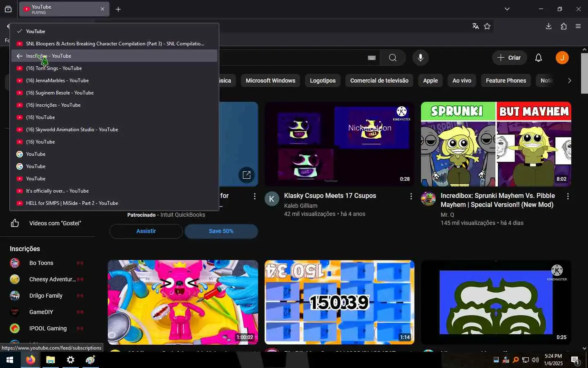
Task: Open the volume icon in system tray
Action: pyautogui.click(x=535, y=360)
